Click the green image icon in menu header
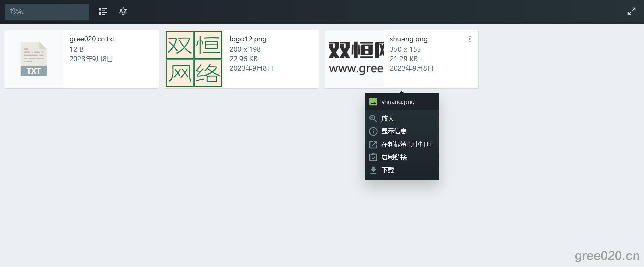This screenshot has width=644, height=267. coord(373,102)
